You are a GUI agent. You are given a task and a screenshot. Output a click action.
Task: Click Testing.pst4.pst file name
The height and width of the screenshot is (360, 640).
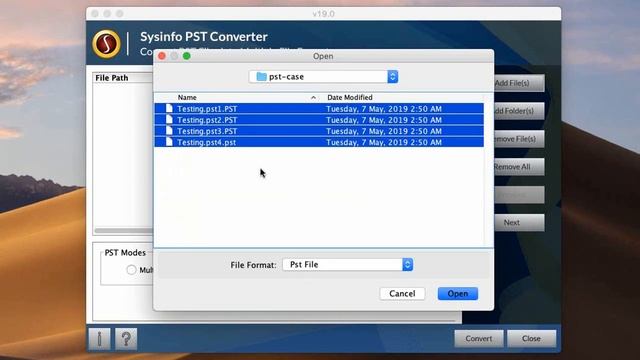coord(207,142)
